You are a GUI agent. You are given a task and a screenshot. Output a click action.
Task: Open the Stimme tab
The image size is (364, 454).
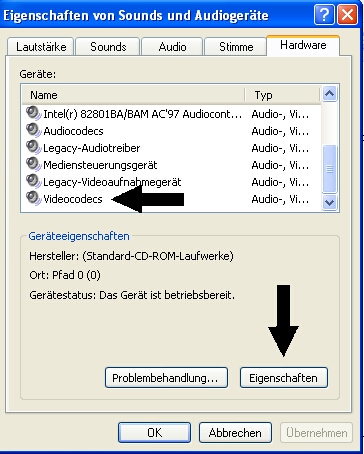click(236, 47)
